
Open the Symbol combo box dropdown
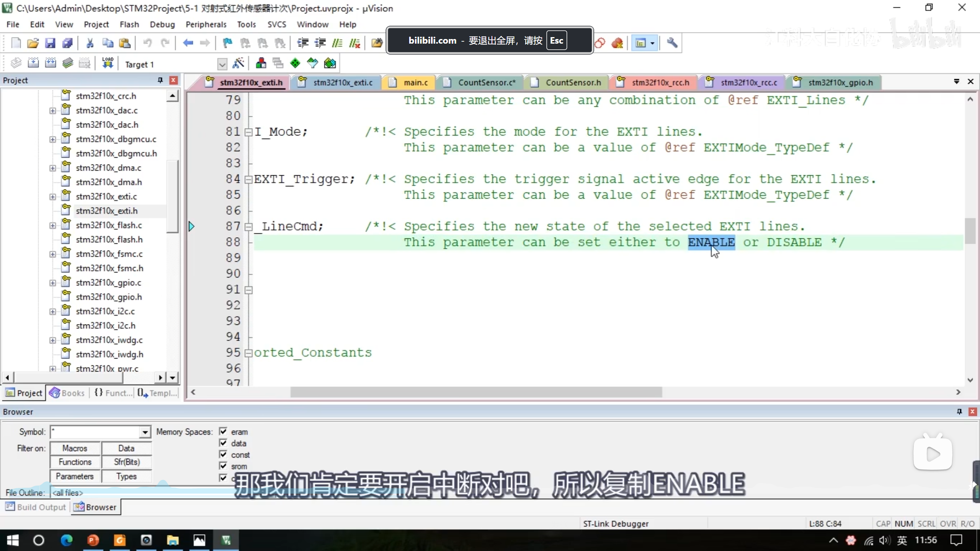[x=145, y=432]
